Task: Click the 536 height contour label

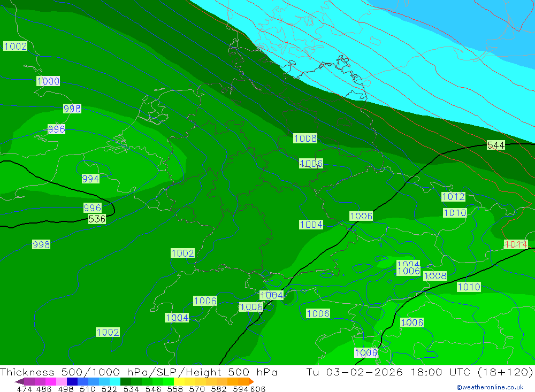Action: [x=97, y=219]
